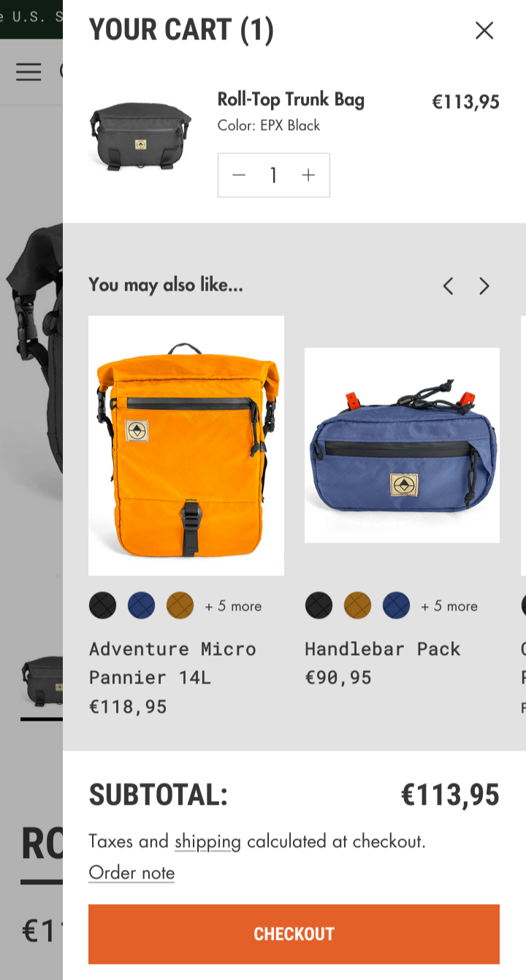Show previous recommended products with left arrow

[448, 286]
